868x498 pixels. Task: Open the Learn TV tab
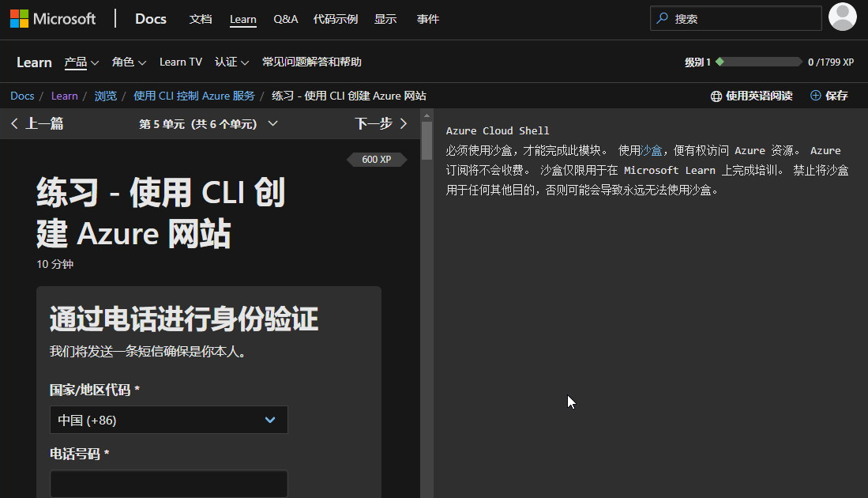180,62
